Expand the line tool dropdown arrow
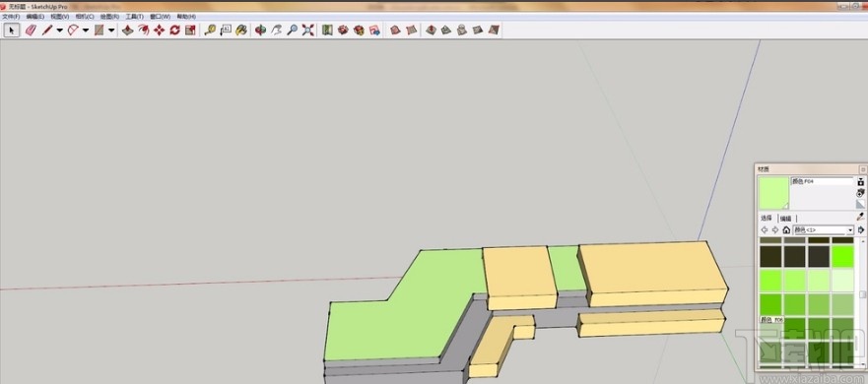868x384 pixels. tap(60, 31)
